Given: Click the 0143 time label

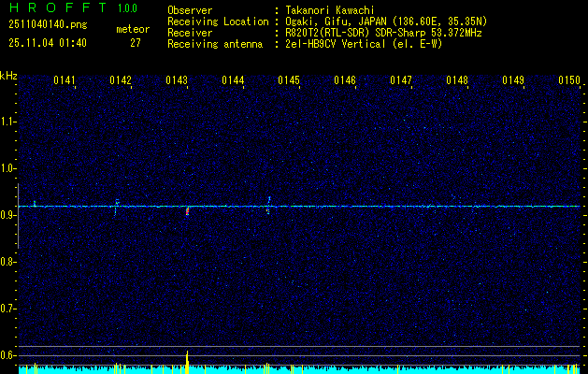Looking at the screenshot, I should [177, 80].
